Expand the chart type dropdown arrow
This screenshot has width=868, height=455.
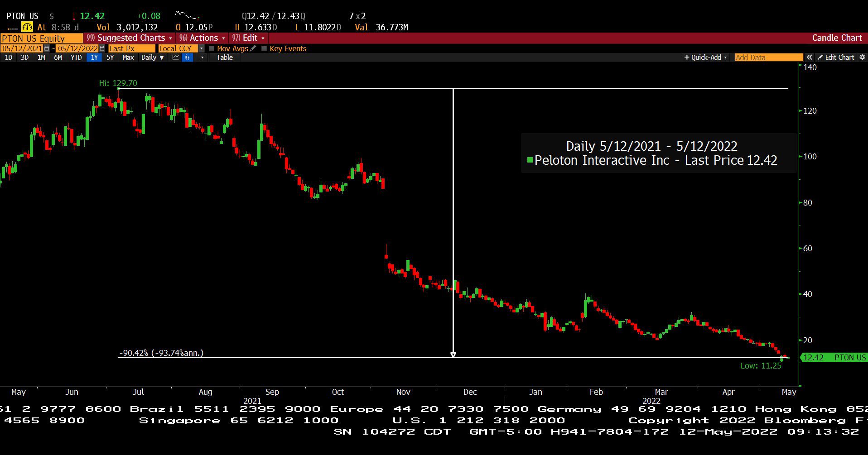202,57
